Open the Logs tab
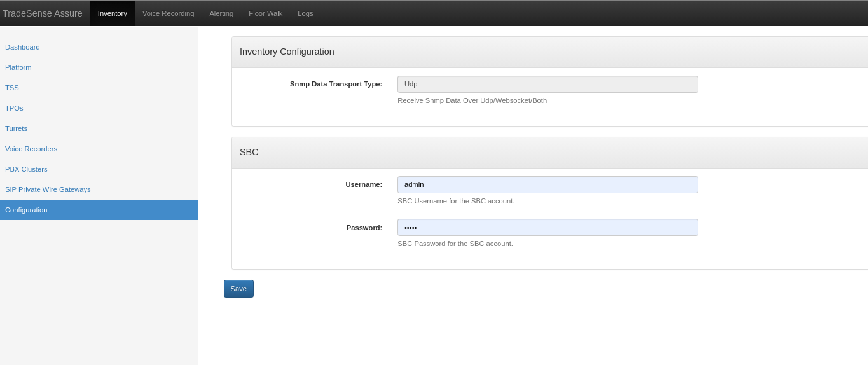 coord(305,13)
